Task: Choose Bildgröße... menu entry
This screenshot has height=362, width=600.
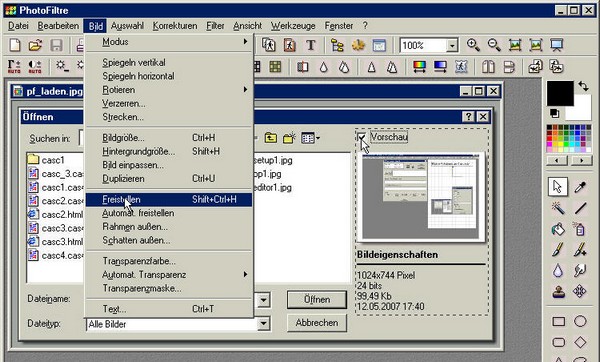Action: point(169,137)
